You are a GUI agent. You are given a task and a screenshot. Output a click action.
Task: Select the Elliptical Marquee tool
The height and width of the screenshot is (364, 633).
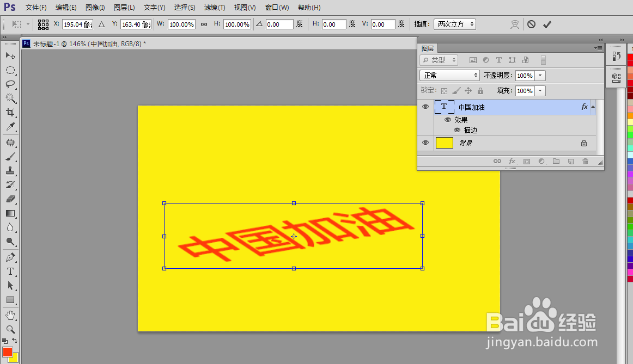[x=10, y=70]
